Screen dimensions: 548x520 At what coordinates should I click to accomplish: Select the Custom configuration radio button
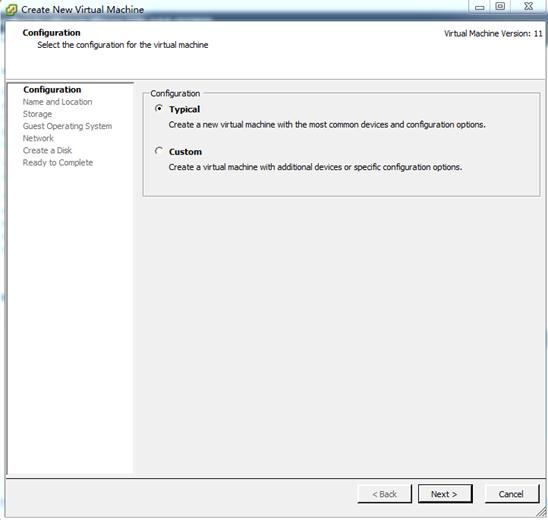[x=159, y=151]
